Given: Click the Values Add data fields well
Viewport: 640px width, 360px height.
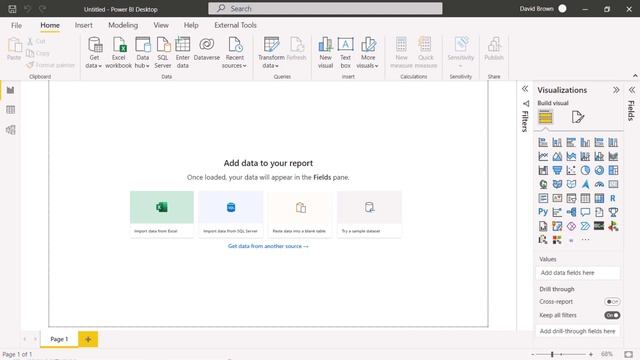Looking at the screenshot, I should tap(578, 273).
